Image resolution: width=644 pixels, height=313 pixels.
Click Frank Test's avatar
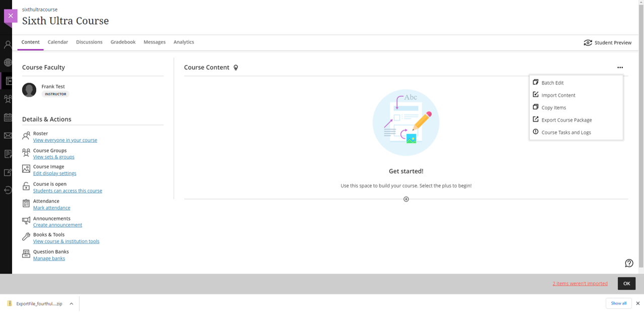tap(29, 90)
